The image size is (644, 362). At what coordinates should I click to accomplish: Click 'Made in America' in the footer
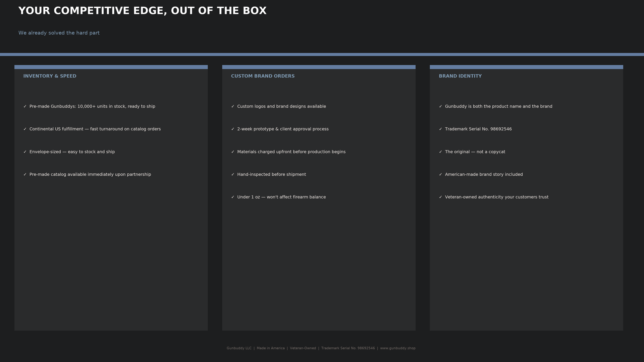271,348
